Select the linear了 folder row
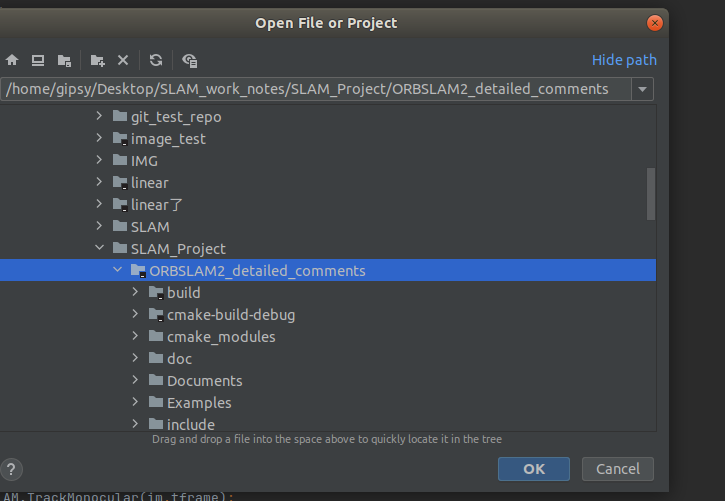 [328, 205]
